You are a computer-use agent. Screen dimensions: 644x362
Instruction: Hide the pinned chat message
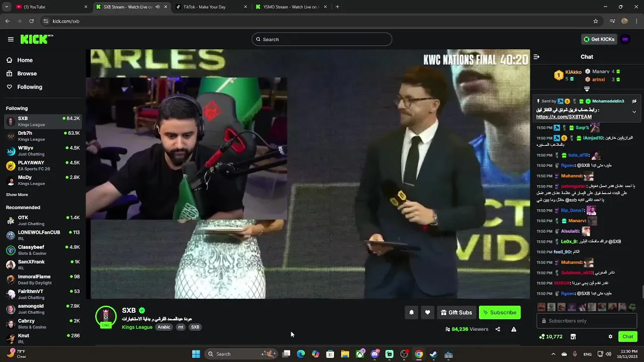(x=634, y=101)
